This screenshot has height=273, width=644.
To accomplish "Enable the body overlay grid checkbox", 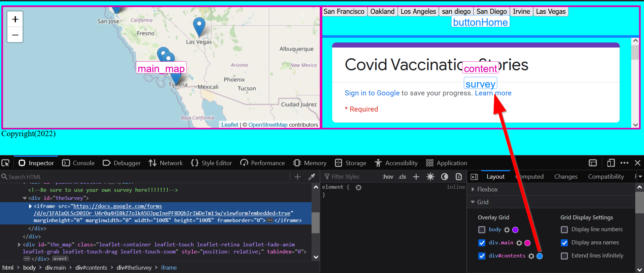I will [x=482, y=230].
